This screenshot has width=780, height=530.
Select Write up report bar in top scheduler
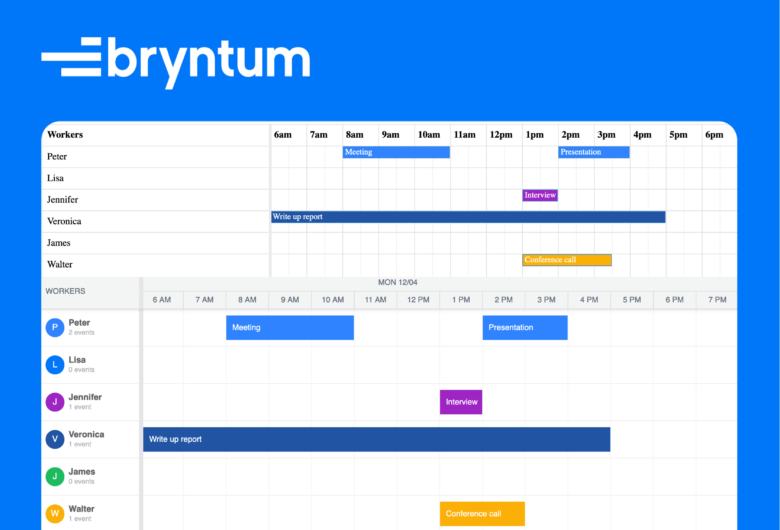(x=468, y=217)
